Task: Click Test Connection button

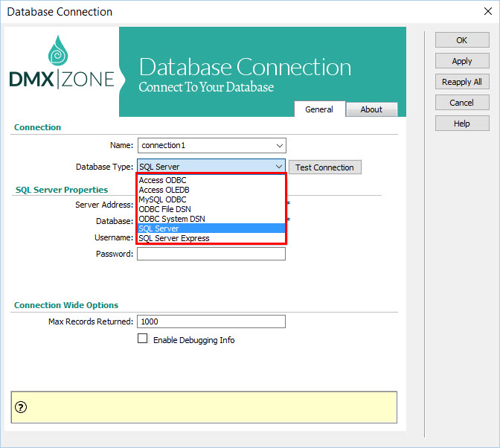Action: click(325, 167)
